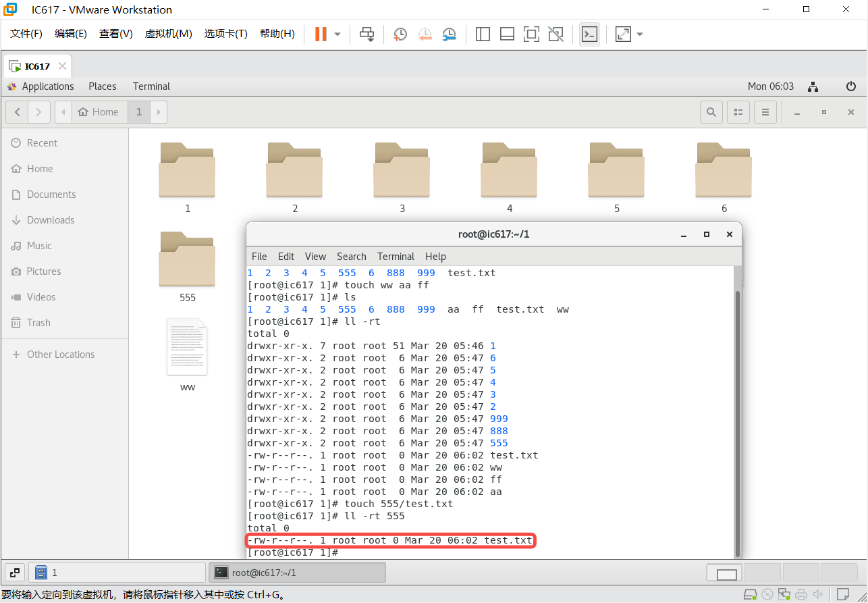Open the VMware 虚拟机(M) menu
The width and height of the screenshot is (868, 603).
[169, 34]
